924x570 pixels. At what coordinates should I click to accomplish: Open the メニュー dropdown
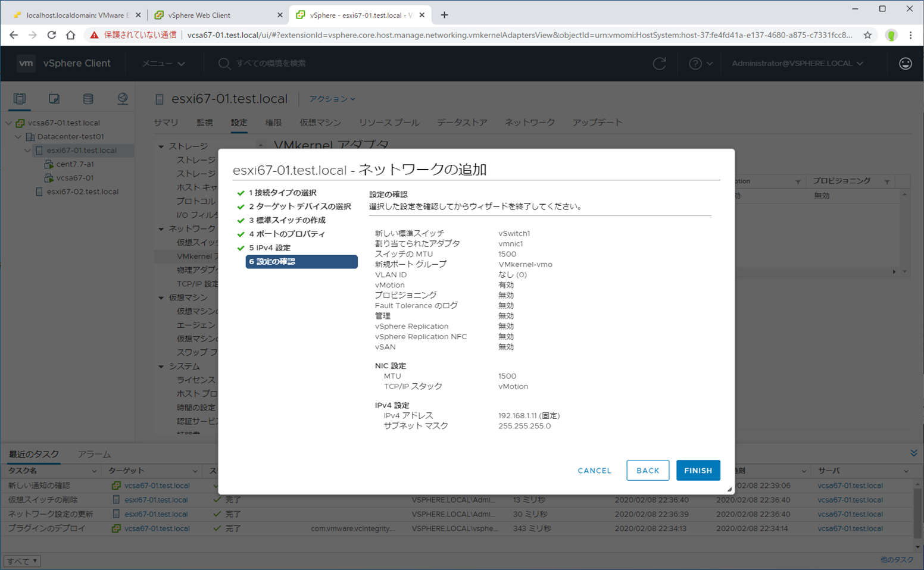pyautogui.click(x=163, y=64)
